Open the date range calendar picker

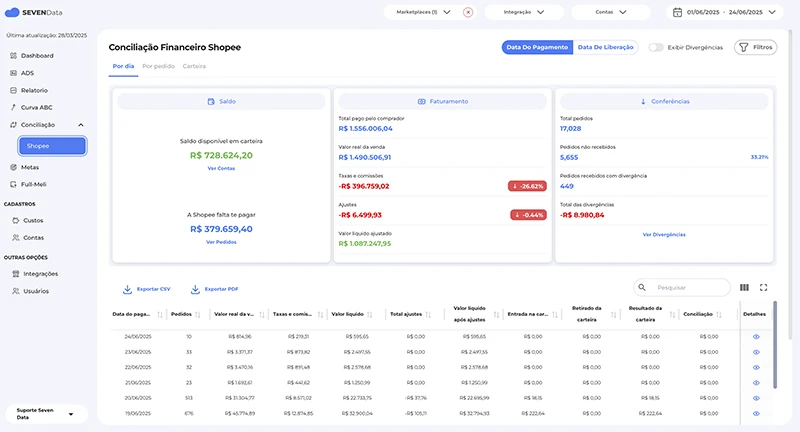(677, 12)
